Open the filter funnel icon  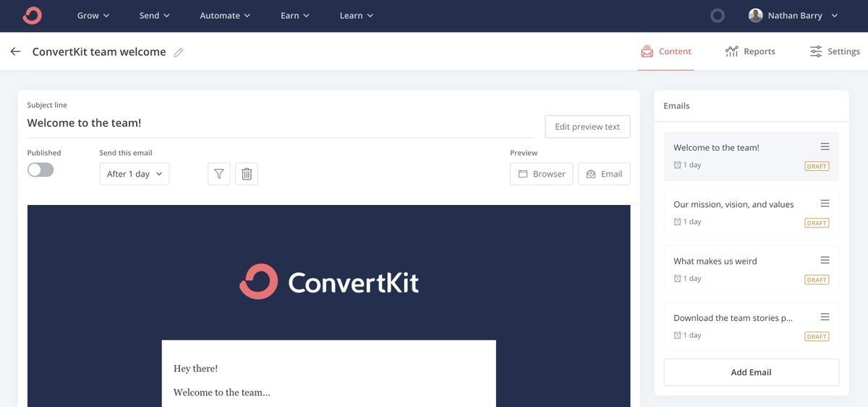pos(219,174)
